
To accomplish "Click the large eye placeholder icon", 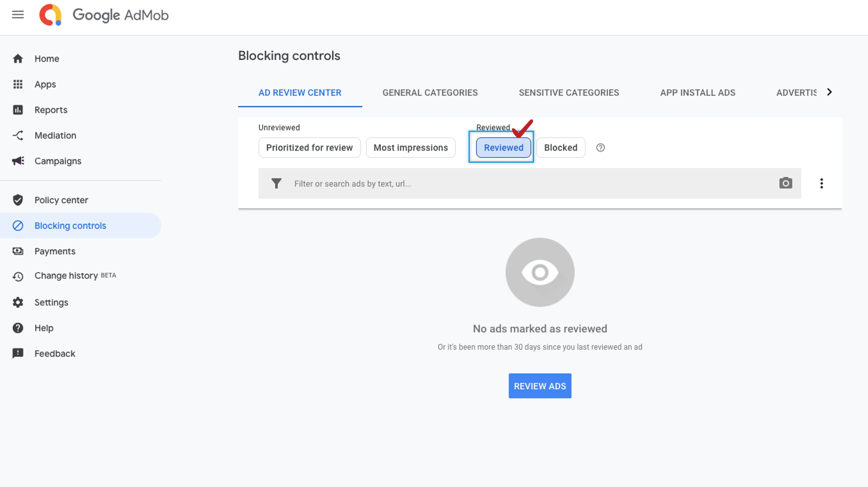I will pos(540,272).
